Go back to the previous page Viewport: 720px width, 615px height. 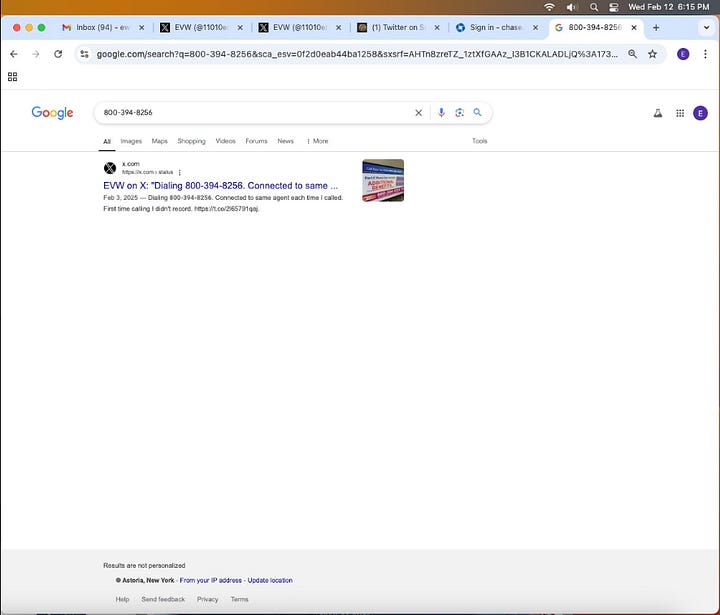(x=14, y=54)
